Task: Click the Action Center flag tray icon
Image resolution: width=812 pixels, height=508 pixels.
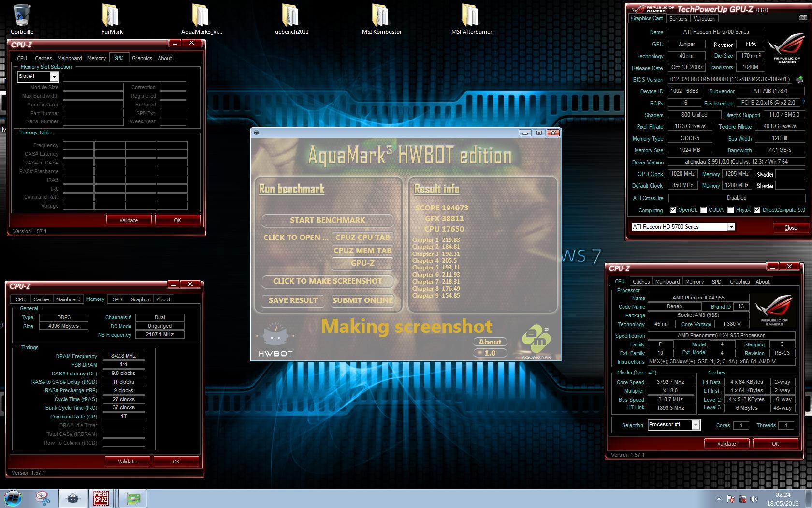Action: coord(731,499)
